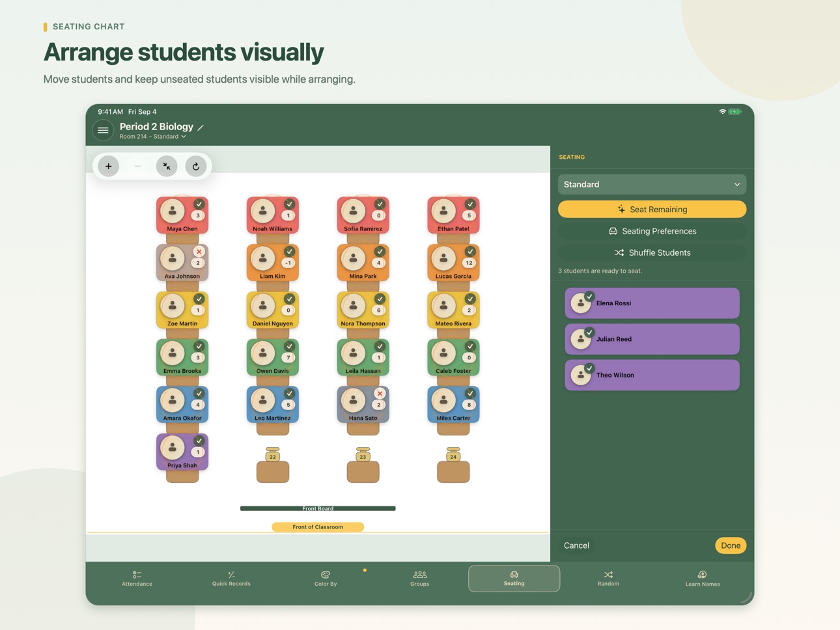This screenshot has width=840, height=630.
Task: Click Lucas Garcia's count badge showing 12
Action: [x=469, y=263]
